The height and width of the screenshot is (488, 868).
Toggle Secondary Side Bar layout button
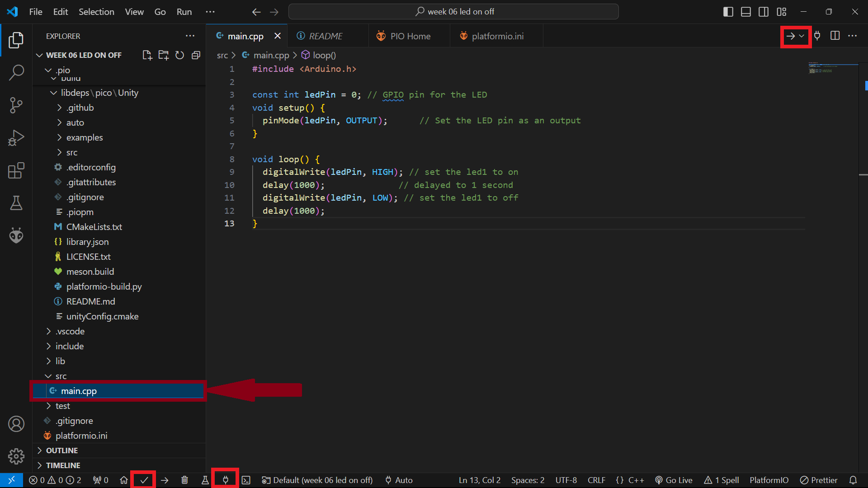(764, 12)
